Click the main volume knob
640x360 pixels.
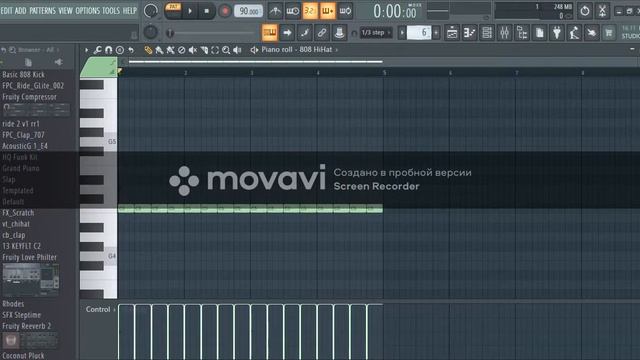[151, 11]
